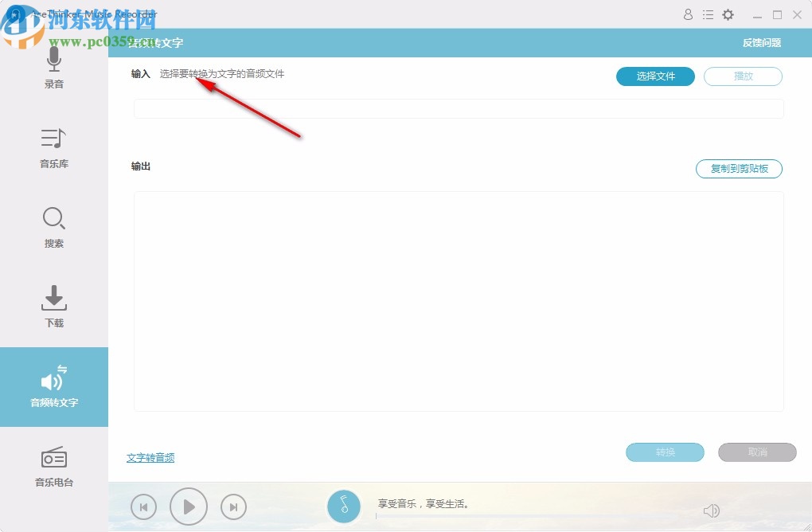Open the settings gear in title bar
This screenshot has height=532, width=812.
pyautogui.click(x=727, y=14)
